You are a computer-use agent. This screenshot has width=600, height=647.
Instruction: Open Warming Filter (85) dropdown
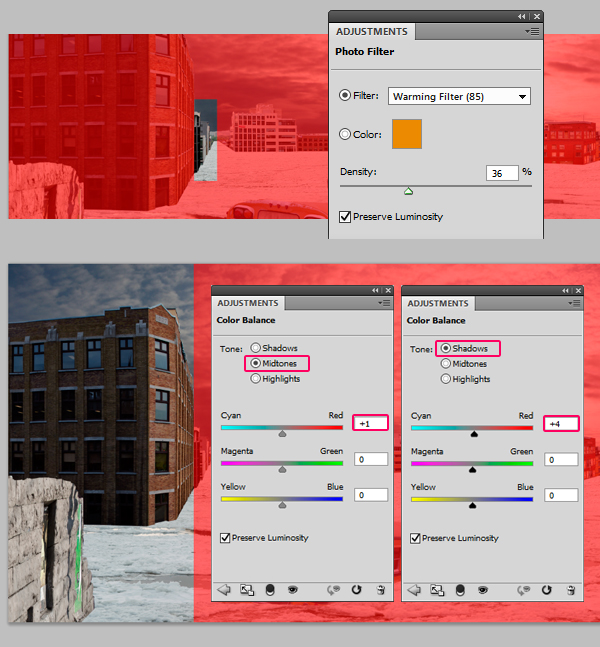click(459, 96)
